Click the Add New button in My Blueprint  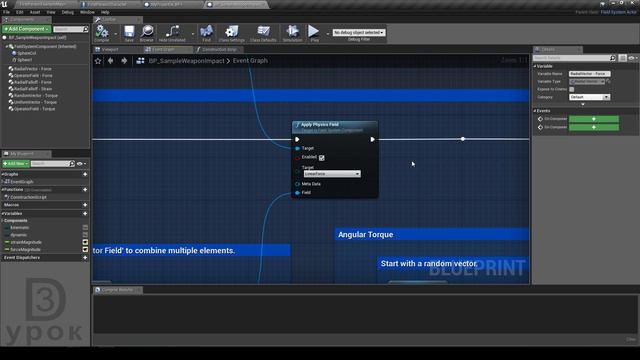coord(16,164)
